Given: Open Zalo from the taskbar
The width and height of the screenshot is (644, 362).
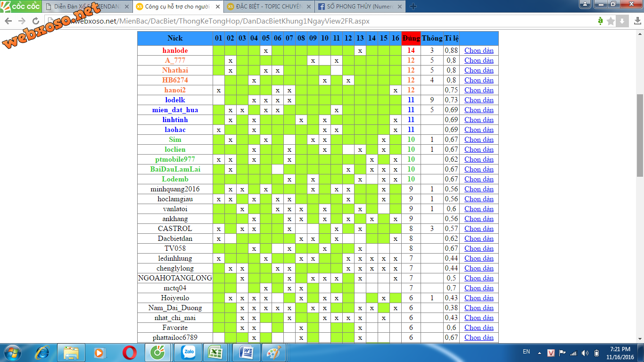Looking at the screenshot, I should click(188, 353).
